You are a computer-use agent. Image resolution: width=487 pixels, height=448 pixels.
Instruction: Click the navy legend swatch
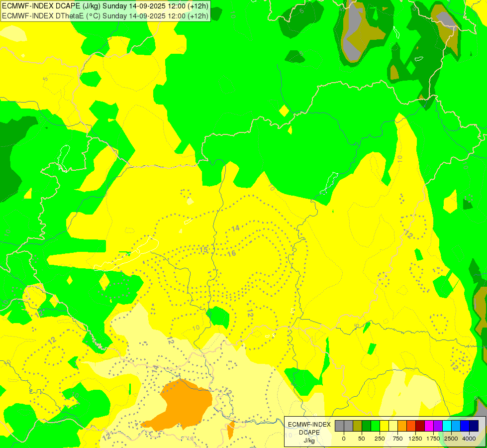(x=474, y=426)
